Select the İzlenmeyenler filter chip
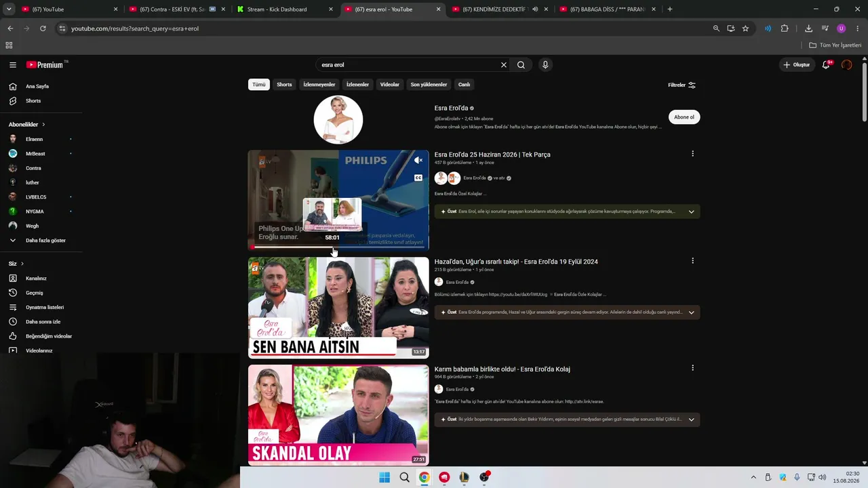Screen dimensions: 868x488 [x=319, y=85]
